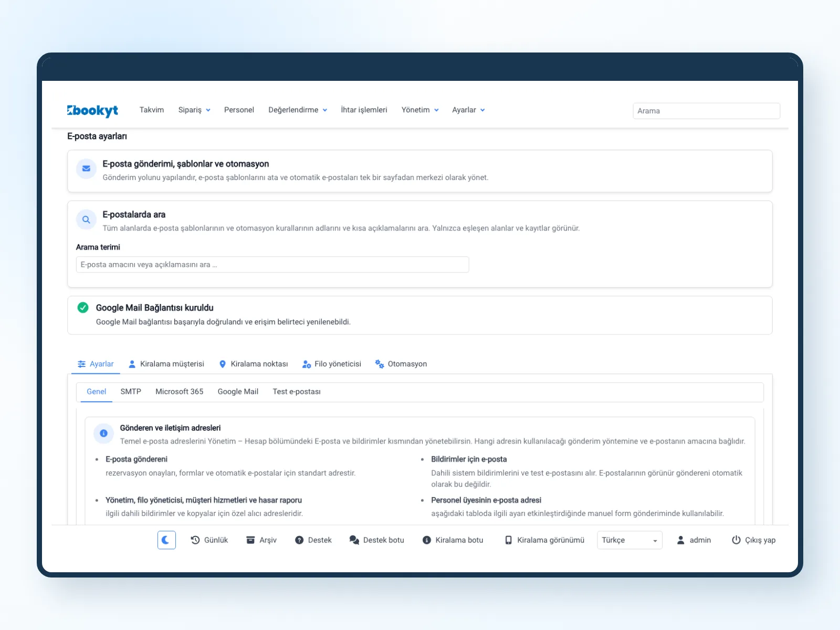The height and width of the screenshot is (630, 840).
Task: Click the info circle icon beside Kiralama botu
Action: pos(427,540)
